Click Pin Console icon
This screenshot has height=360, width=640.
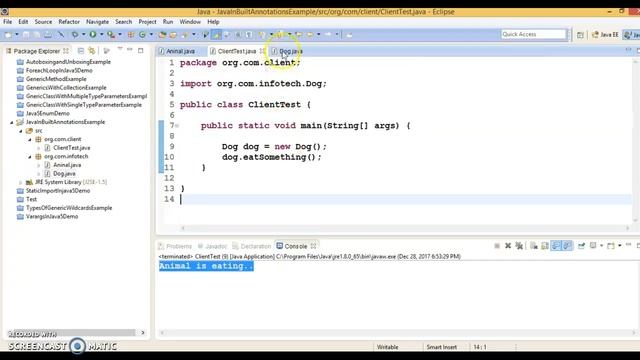581,246
